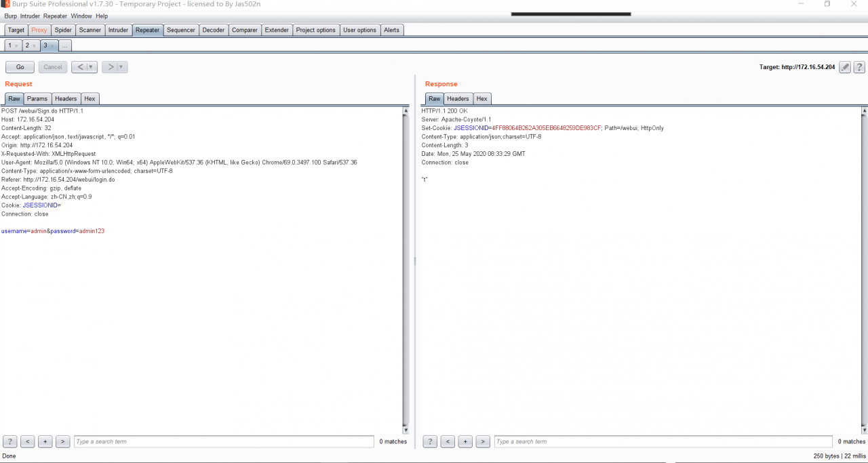Close Repeater tab 2
868x463 pixels.
click(34, 45)
